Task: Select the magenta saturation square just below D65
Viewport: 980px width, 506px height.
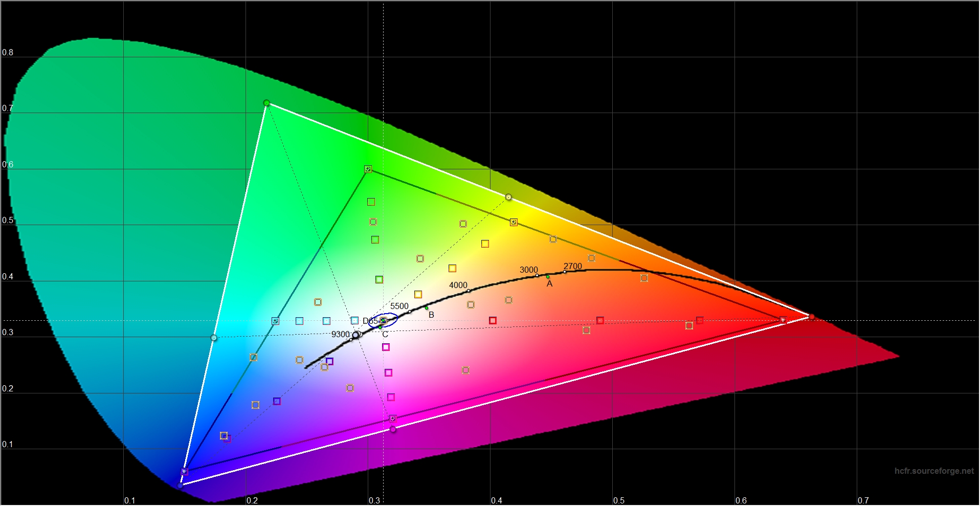Action: click(386, 347)
